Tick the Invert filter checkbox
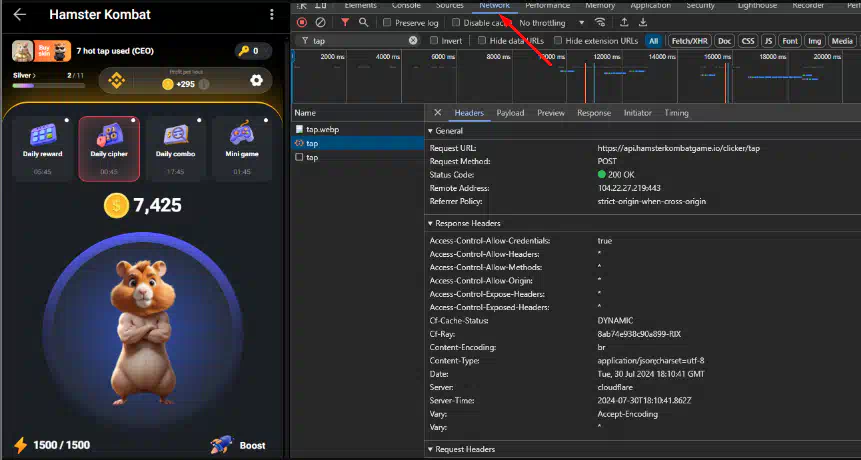Screen dimensions: 861x460 434,41
